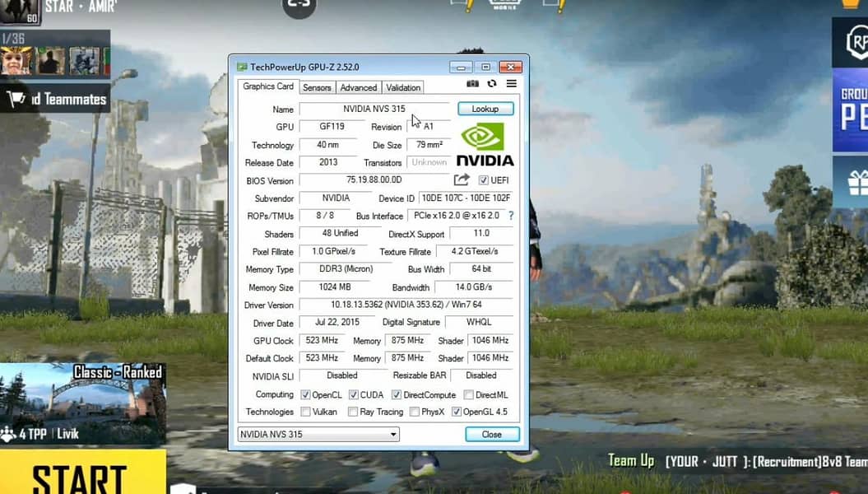Take a screenshot with the GPU-Z camera icon

pos(472,84)
